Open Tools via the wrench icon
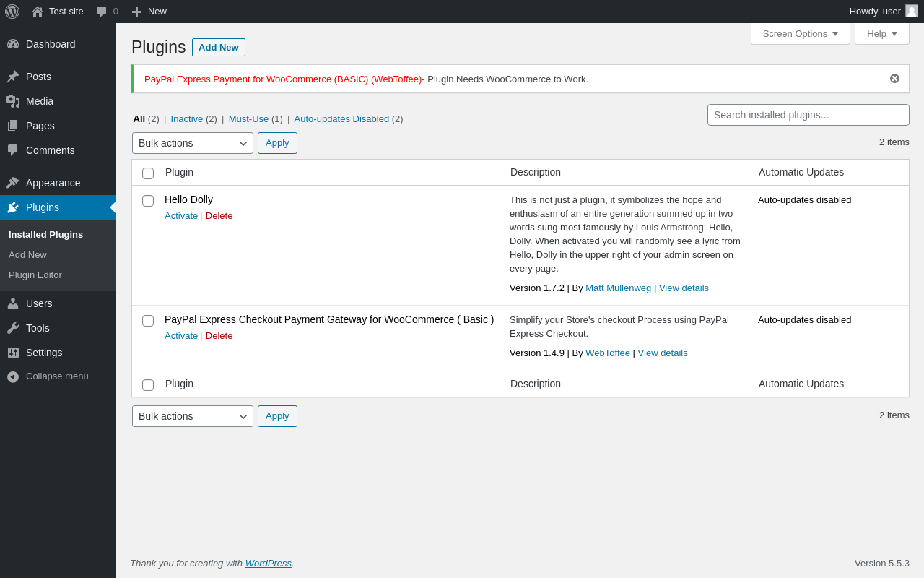Screen dimensions: 924x578 coord(13,328)
